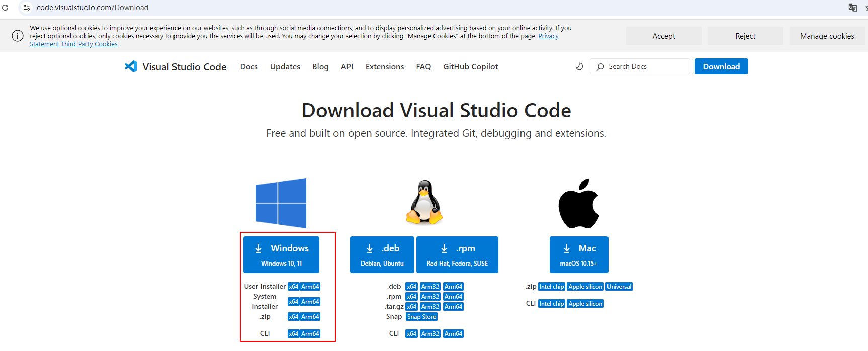
Task: Download Mac .zip Apple silicon build
Action: click(585, 287)
